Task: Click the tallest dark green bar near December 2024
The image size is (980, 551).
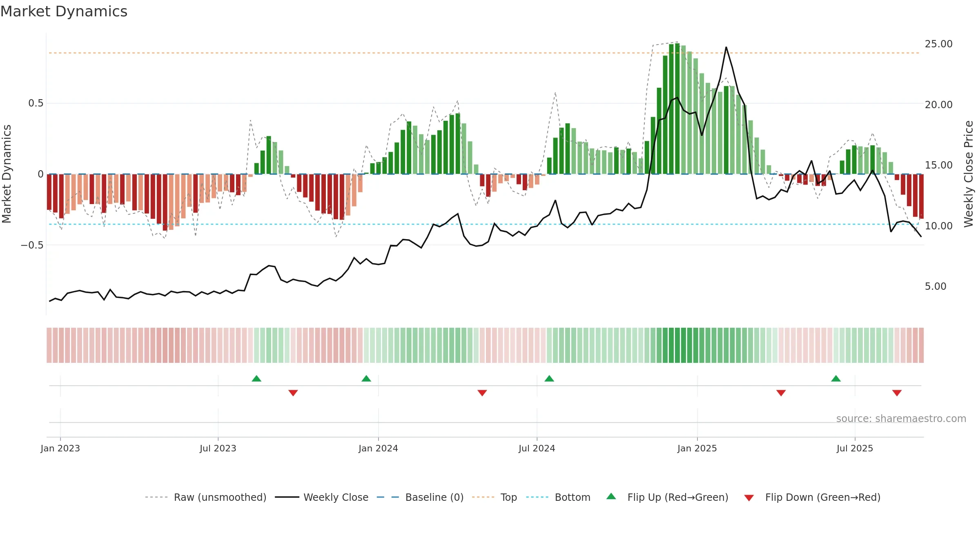Action: pos(677,109)
